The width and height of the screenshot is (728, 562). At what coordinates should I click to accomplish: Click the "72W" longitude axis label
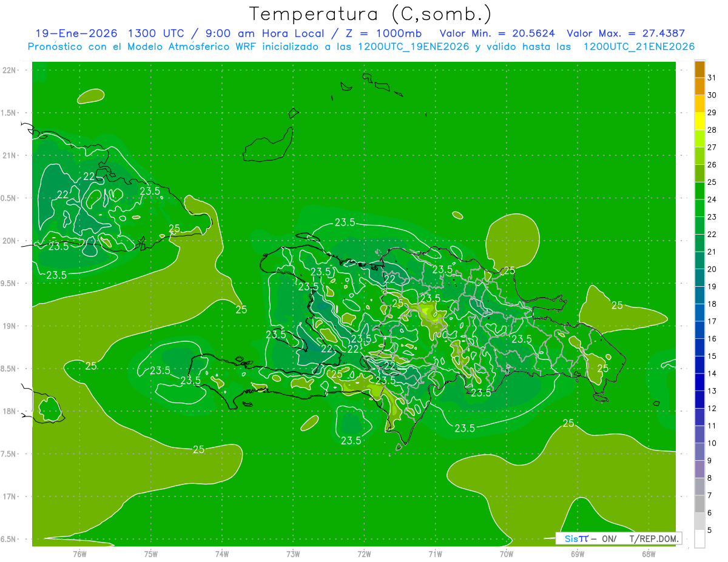click(x=364, y=554)
